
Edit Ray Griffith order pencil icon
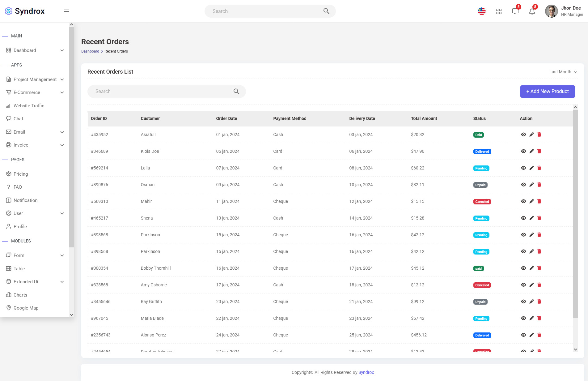531,302
